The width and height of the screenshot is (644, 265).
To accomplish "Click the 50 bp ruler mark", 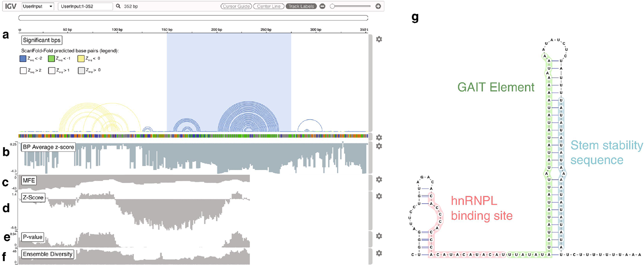I will pos(68,29).
